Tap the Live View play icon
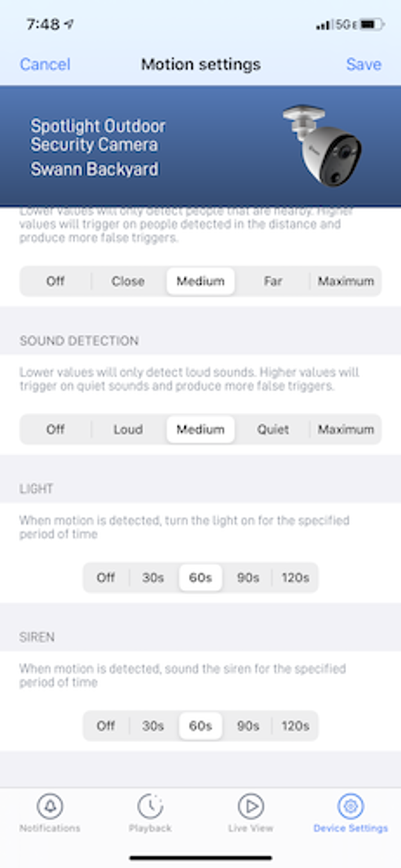 (250, 806)
